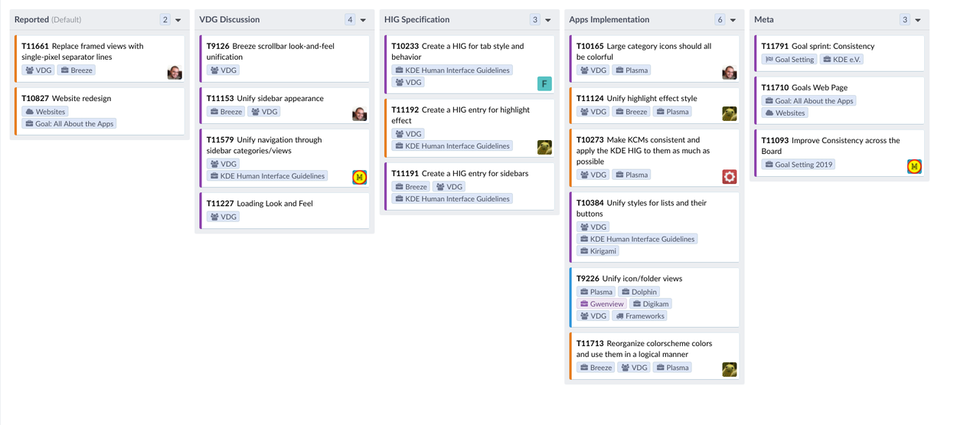Open assignee avatar on task T11661

click(x=175, y=73)
